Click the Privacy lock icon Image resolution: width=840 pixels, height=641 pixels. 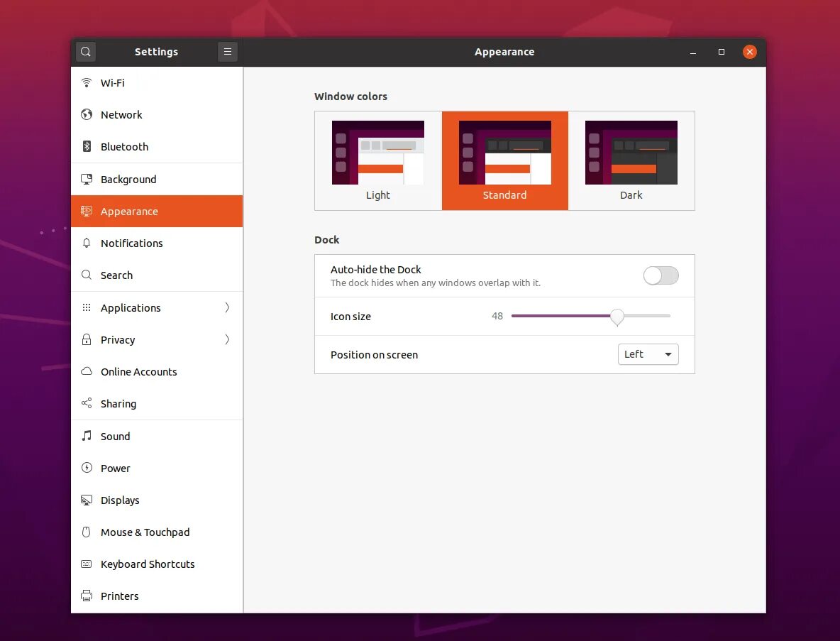point(87,339)
